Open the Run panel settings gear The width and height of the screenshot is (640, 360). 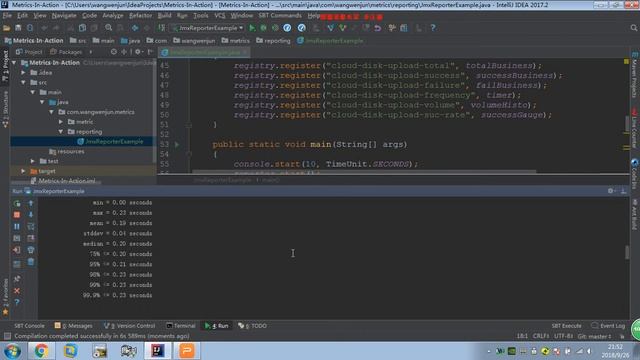click(611, 191)
